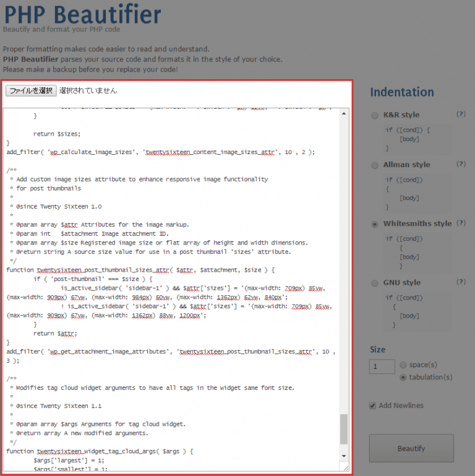The width and height of the screenshot is (475, 476).
Task: Select the K&R style radio button
Action: (x=375, y=115)
